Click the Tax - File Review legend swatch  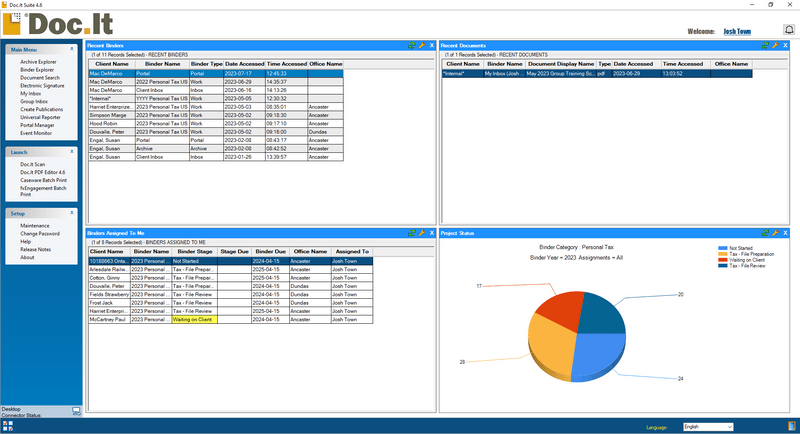pos(722,265)
